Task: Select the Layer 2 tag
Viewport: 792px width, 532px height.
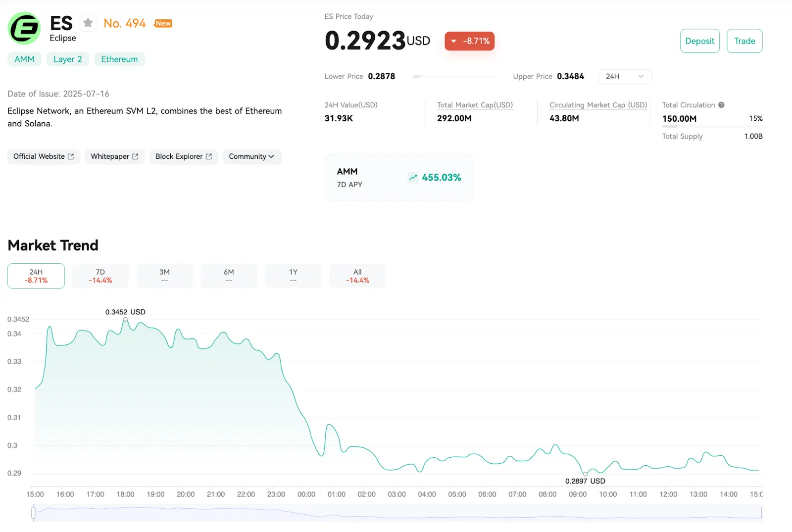Action: pyautogui.click(x=68, y=59)
